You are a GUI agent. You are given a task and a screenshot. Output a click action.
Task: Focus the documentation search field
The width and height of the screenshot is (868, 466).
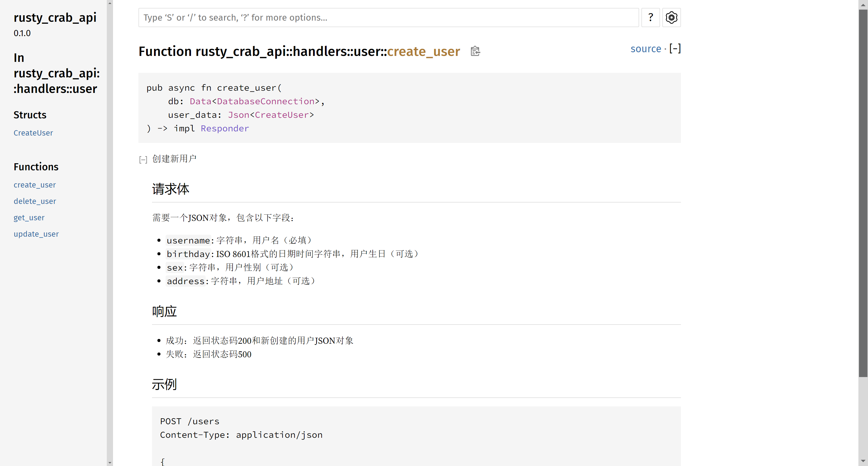pyautogui.click(x=389, y=18)
